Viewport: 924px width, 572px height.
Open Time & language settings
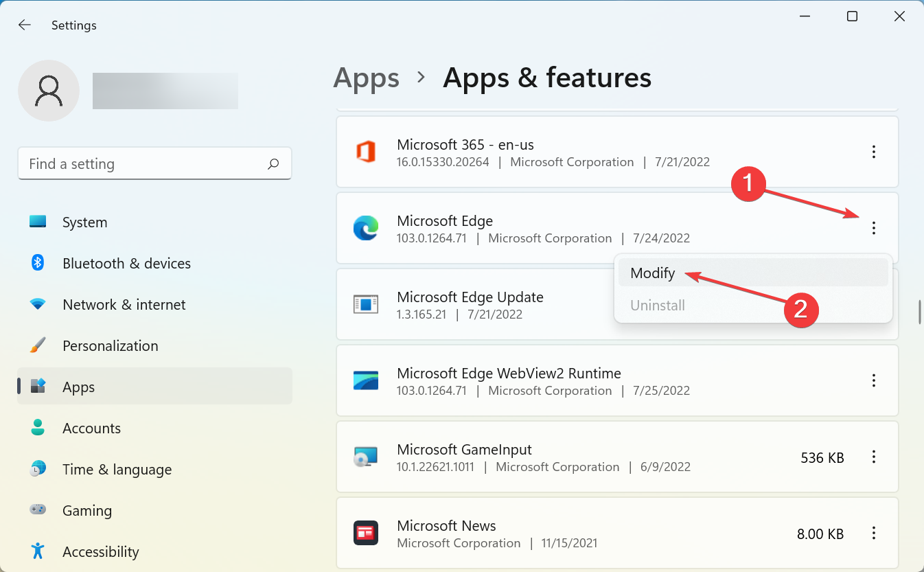(154, 470)
